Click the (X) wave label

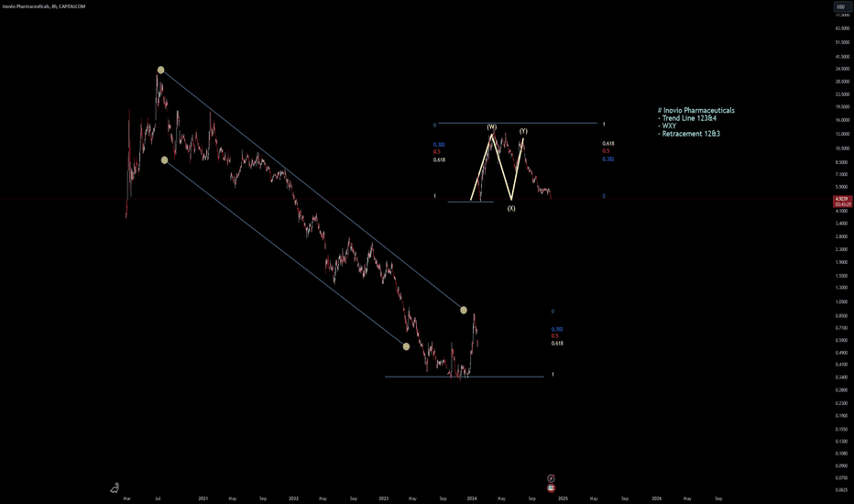[511, 208]
